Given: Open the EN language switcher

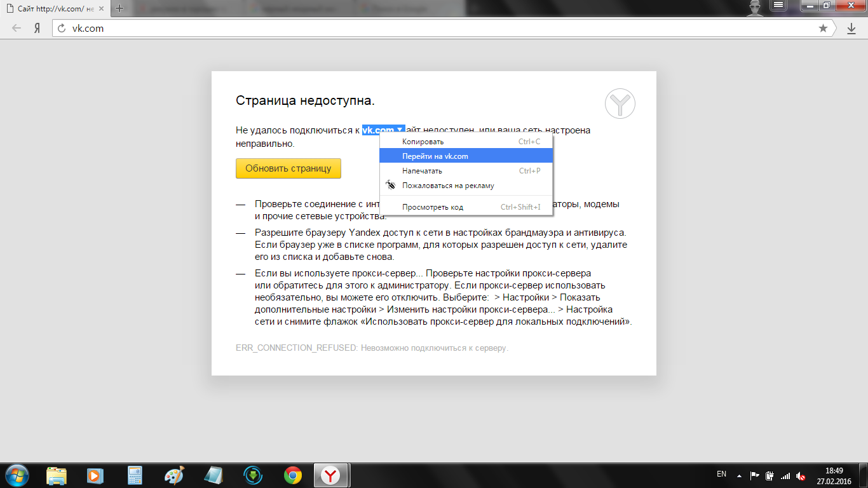Looking at the screenshot, I should [721, 475].
